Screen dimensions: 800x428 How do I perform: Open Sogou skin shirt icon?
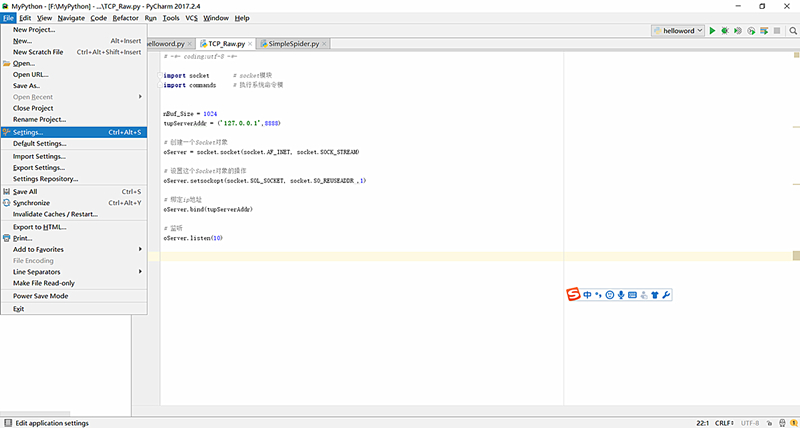click(655, 295)
